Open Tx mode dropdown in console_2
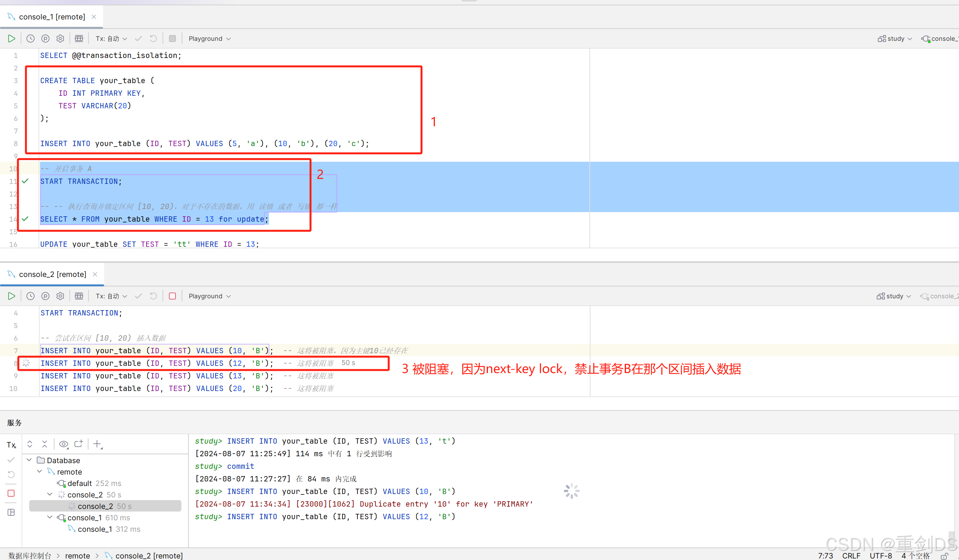The image size is (959, 560). 111,296
